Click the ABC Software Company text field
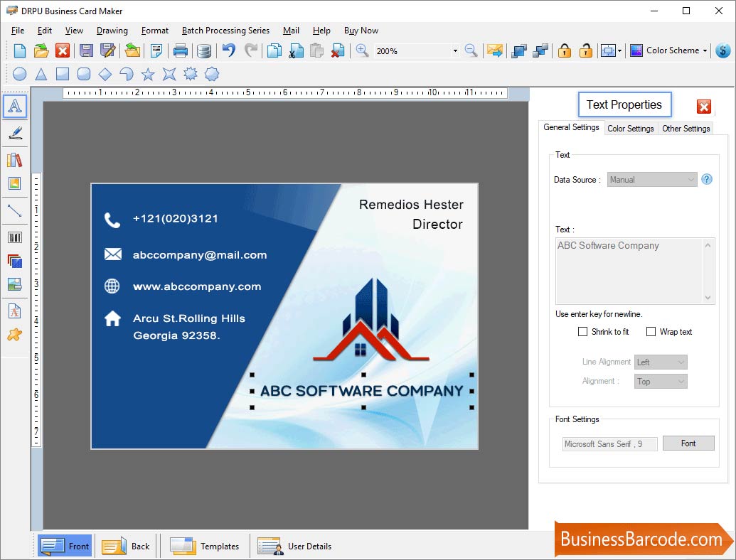Screen dimensions: 736x560 (x=634, y=271)
